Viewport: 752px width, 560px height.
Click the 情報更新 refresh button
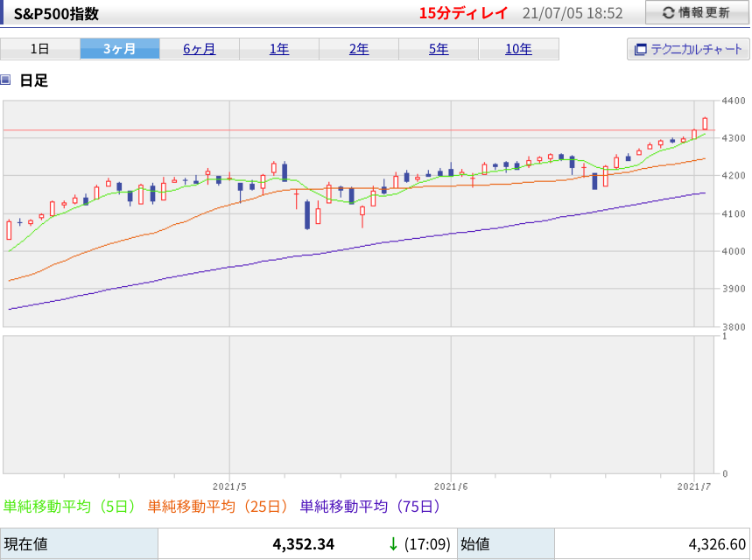(x=698, y=12)
